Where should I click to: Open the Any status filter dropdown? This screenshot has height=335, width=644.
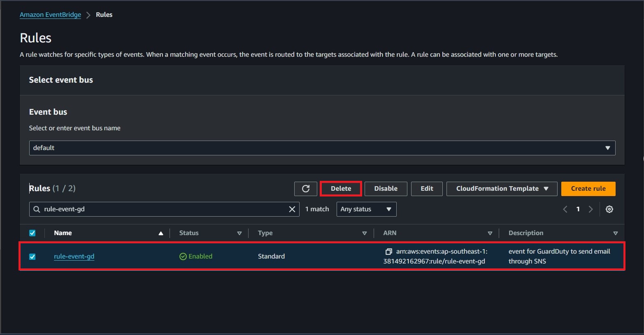point(366,209)
